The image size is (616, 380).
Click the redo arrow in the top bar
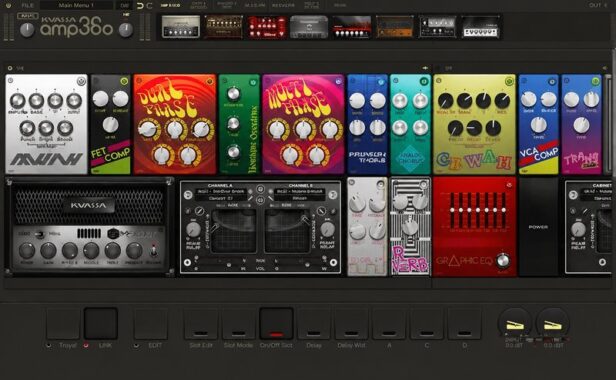pos(149,6)
